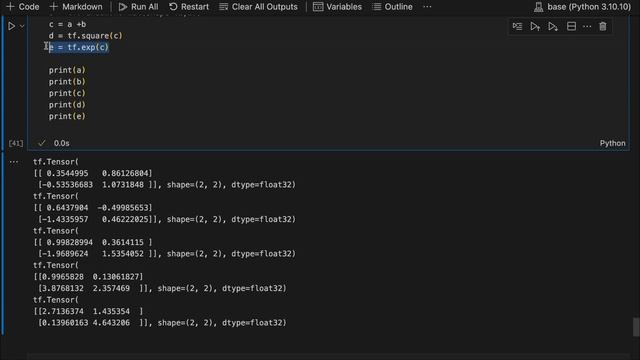Screen dimensions: 640x360
Task: Run by line icon in cell toolbar
Action: pyautogui.click(x=517, y=27)
